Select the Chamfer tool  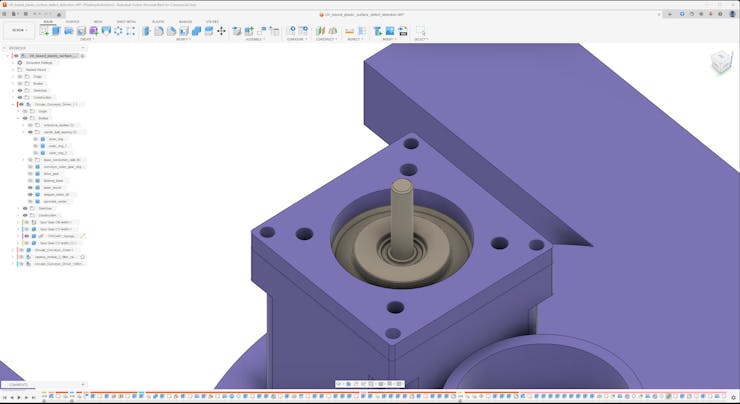tap(171, 31)
